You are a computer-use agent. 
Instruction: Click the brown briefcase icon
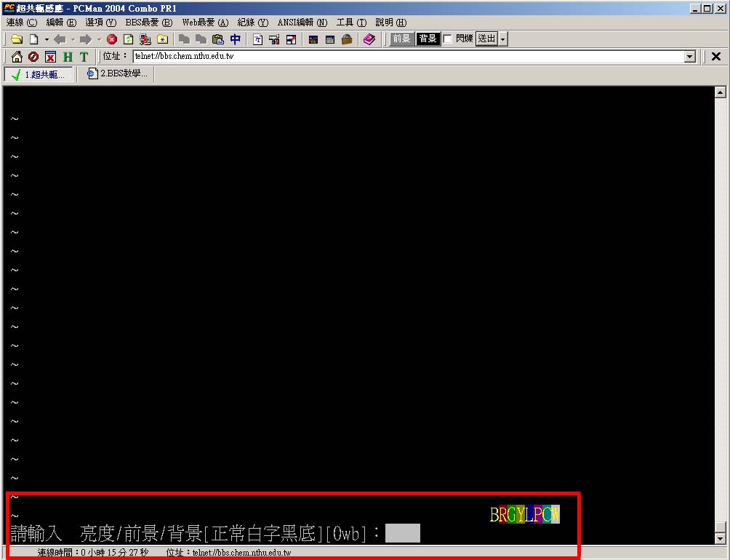[x=347, y=39]
